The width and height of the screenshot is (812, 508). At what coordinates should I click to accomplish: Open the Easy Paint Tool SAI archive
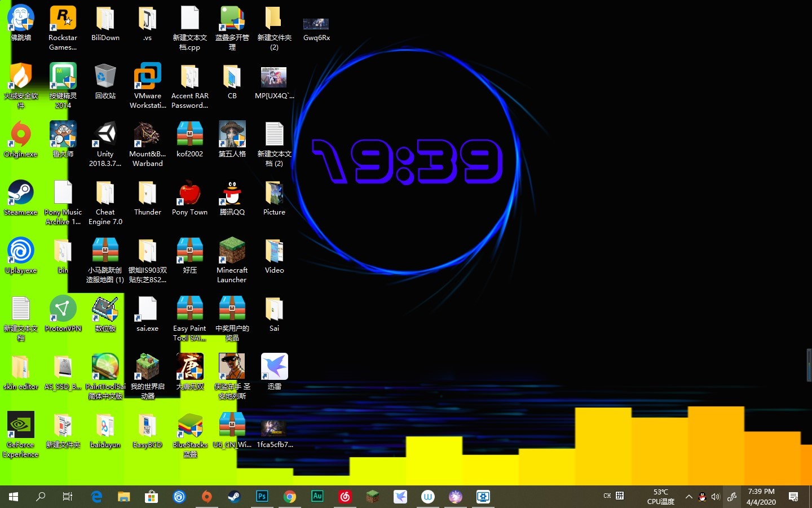(x=190, y=319)
